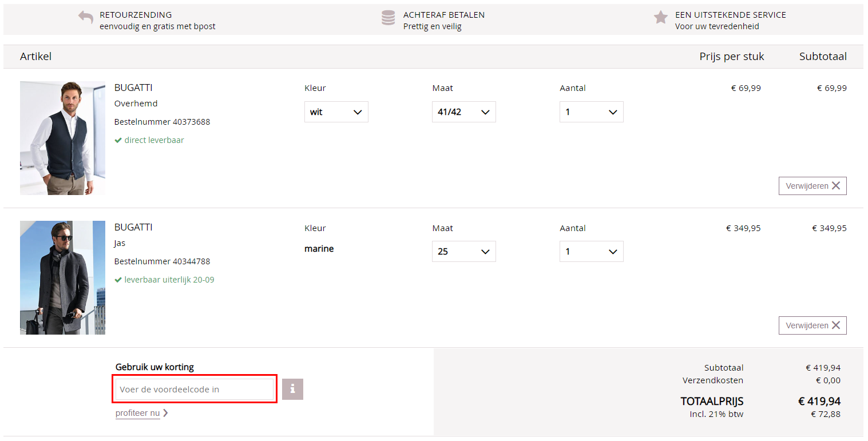Viewport: 868px width, 441px height.
Task: Click 'leverbaar uiterlijk 20-09' text
Action: point(169,280)
